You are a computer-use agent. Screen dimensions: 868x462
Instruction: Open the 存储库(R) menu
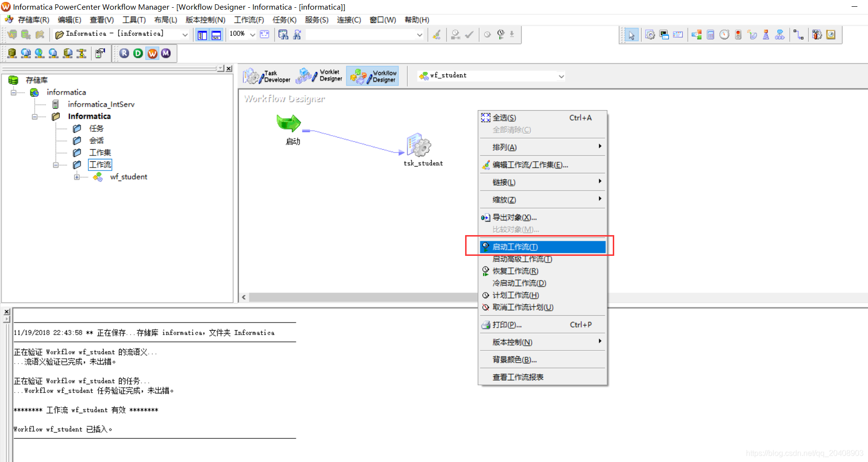point(33,20)
